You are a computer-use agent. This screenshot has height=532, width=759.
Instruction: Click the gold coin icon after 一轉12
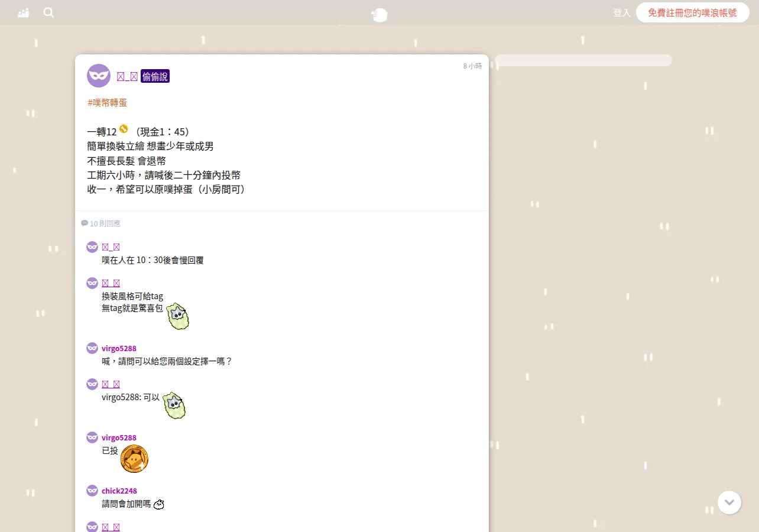point(124,129)
